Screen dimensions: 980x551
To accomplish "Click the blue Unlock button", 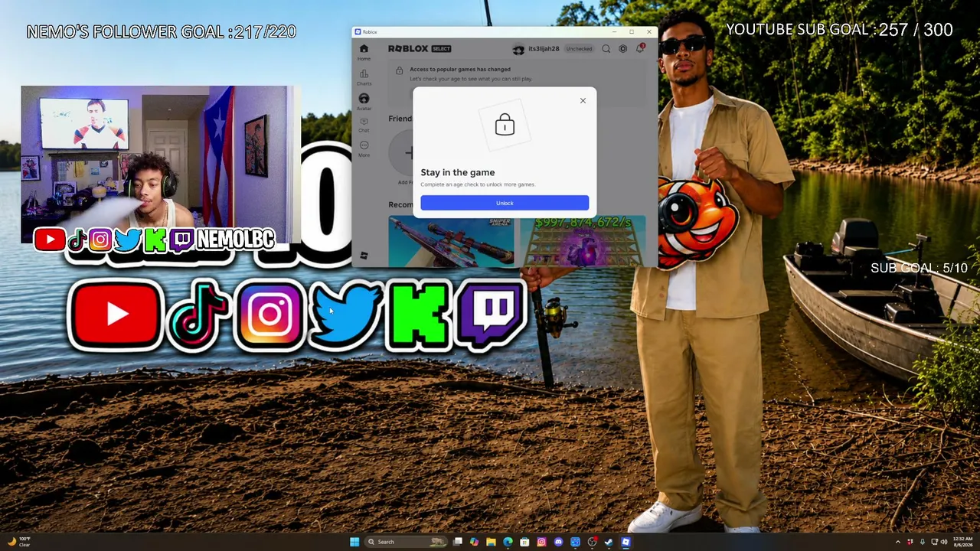I will click(x=505, y=203).
